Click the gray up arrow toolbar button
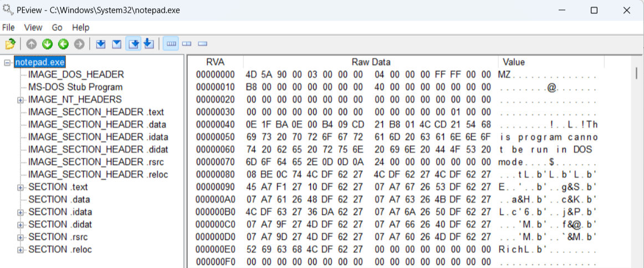 [31, 44]
